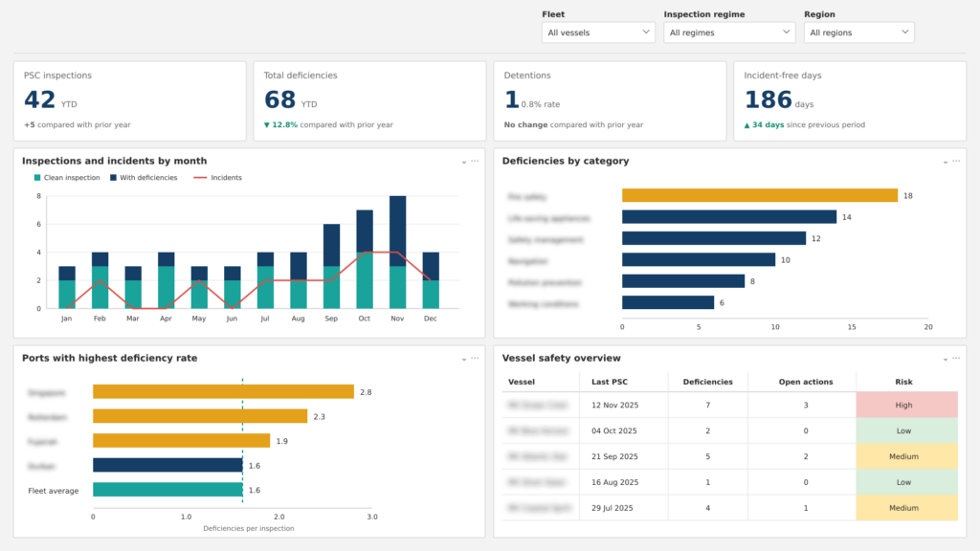The height and width of the screenshot is (551, 980).
Task: Click the down-arrow 12.8% change indicator
Action: 280,125
